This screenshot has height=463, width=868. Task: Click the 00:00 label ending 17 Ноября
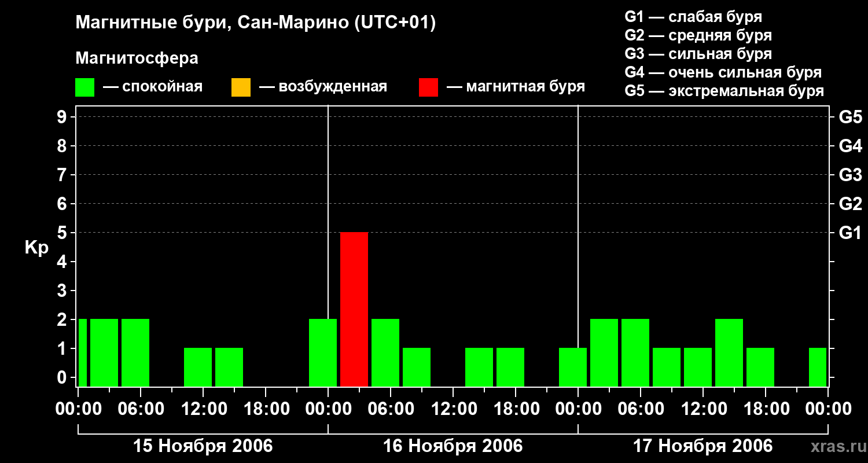pos(828,409)
